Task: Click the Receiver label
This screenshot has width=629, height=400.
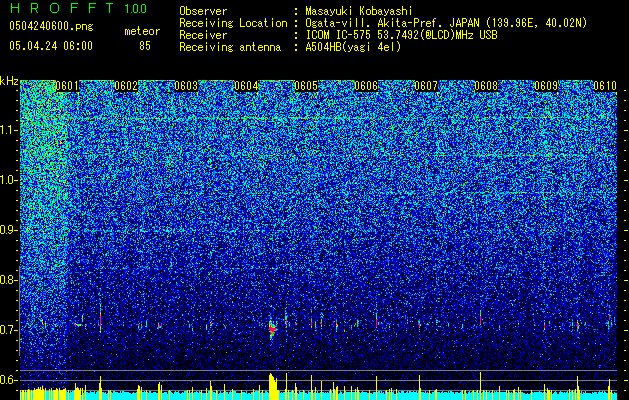Action: pos(203,35)
